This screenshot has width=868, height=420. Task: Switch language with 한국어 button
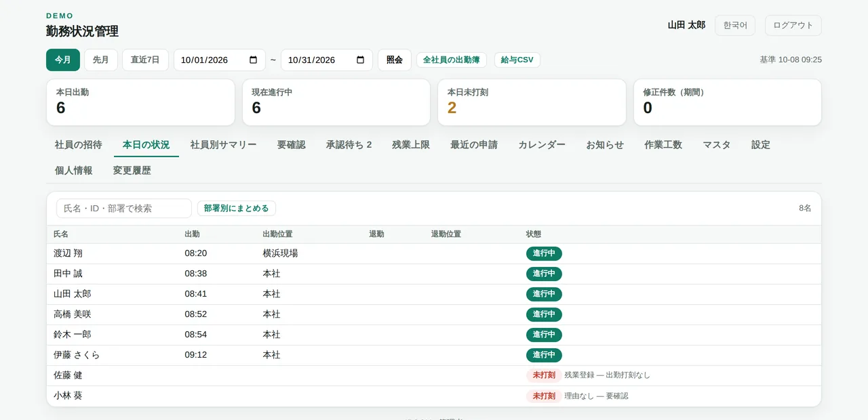(735, 25)
